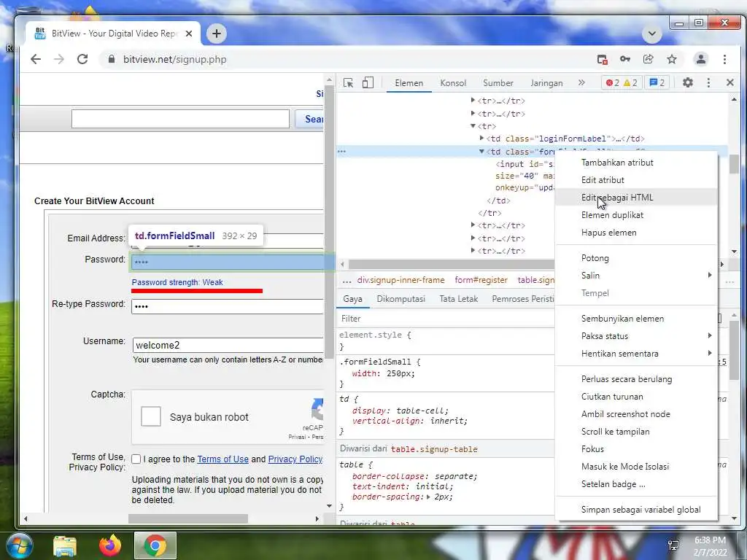Show more DevTools tabs with chevron
The image size is (747, 560).
click(x=581, y=83)
